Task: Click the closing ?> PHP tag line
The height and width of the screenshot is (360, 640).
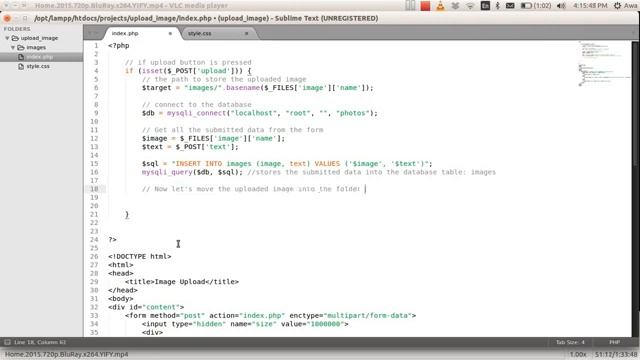Action: click(x=112, y=240)
